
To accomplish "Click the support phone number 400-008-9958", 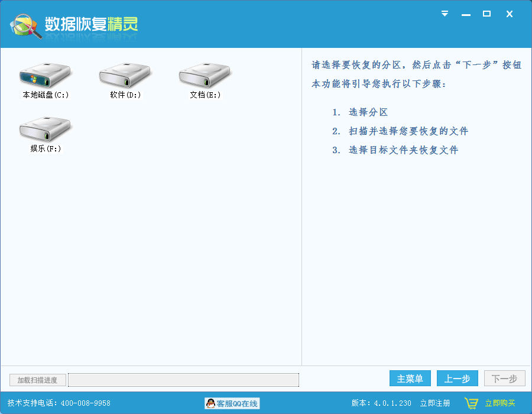I will pyautogui.click(x=86, y=403).
